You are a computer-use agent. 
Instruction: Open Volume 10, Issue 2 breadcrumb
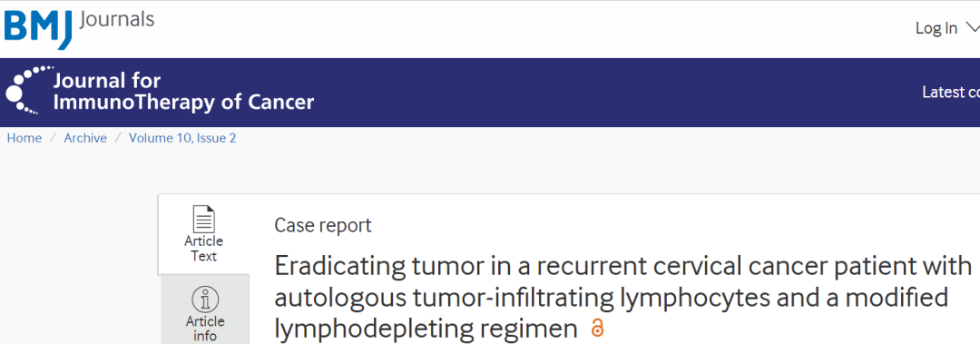[x=182, y=138]
